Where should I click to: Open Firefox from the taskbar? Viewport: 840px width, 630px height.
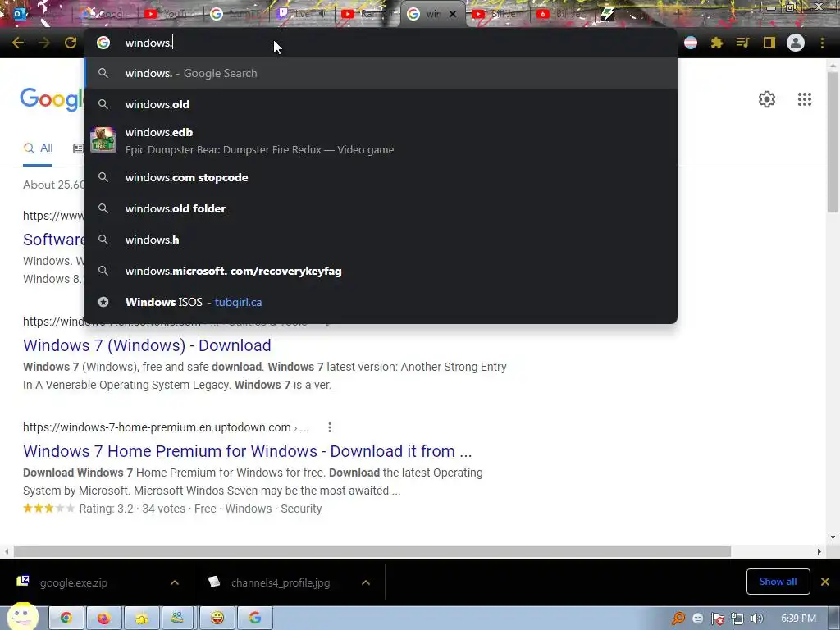click(x=104, y=619)
